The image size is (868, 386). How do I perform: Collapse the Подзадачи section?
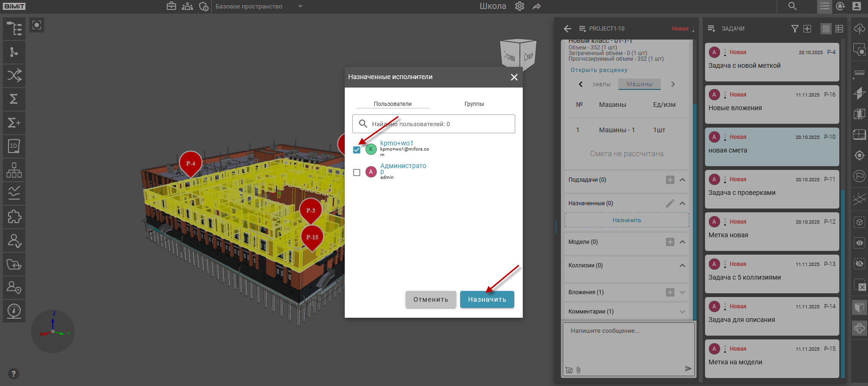682,180
